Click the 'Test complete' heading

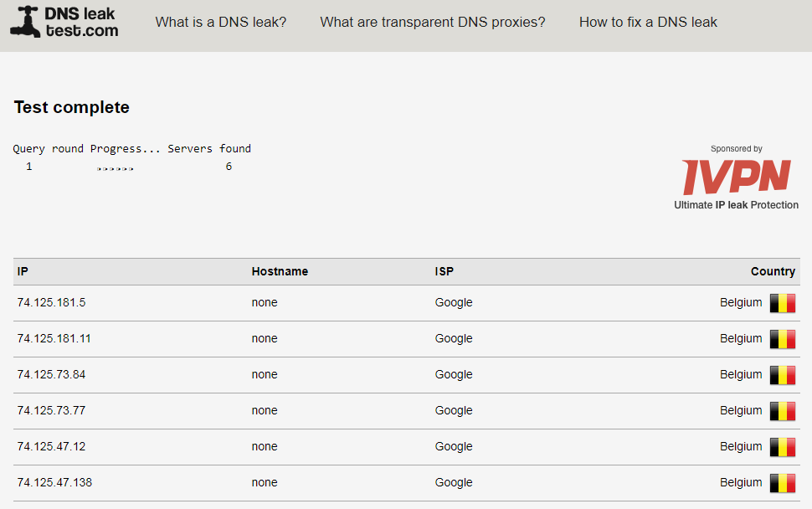(72, 107)
